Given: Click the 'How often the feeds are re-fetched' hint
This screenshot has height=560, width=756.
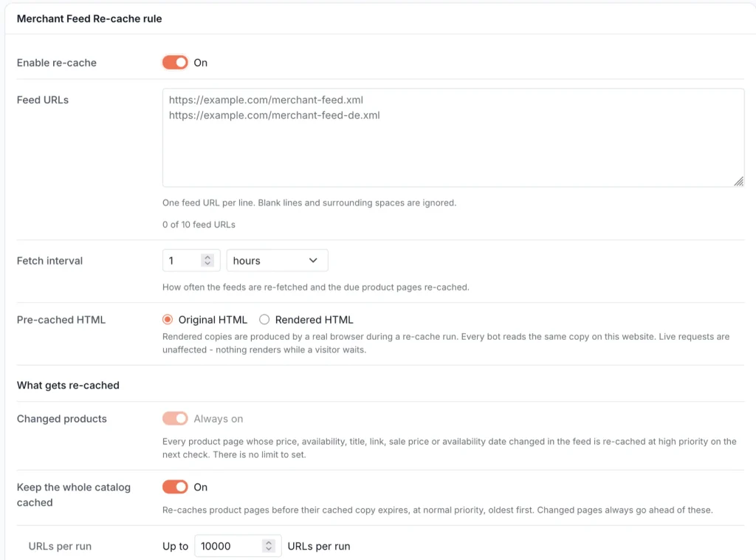Looking at the screenshot, I should (316, 287).
